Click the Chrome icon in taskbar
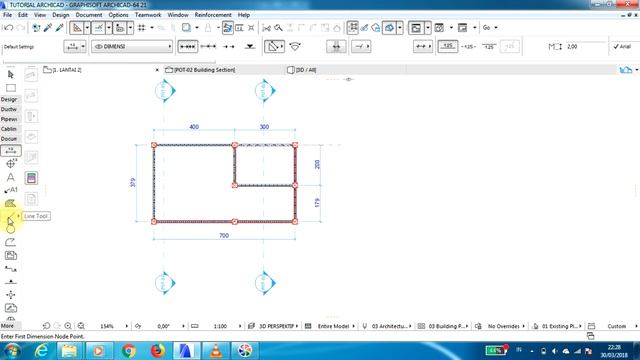640x360 pixels. pyautogui.click(x=129, y=351)
